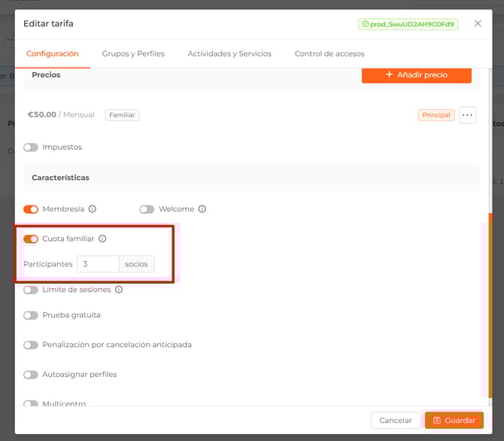Click the info icon beside Welcome

click(202, 209)
